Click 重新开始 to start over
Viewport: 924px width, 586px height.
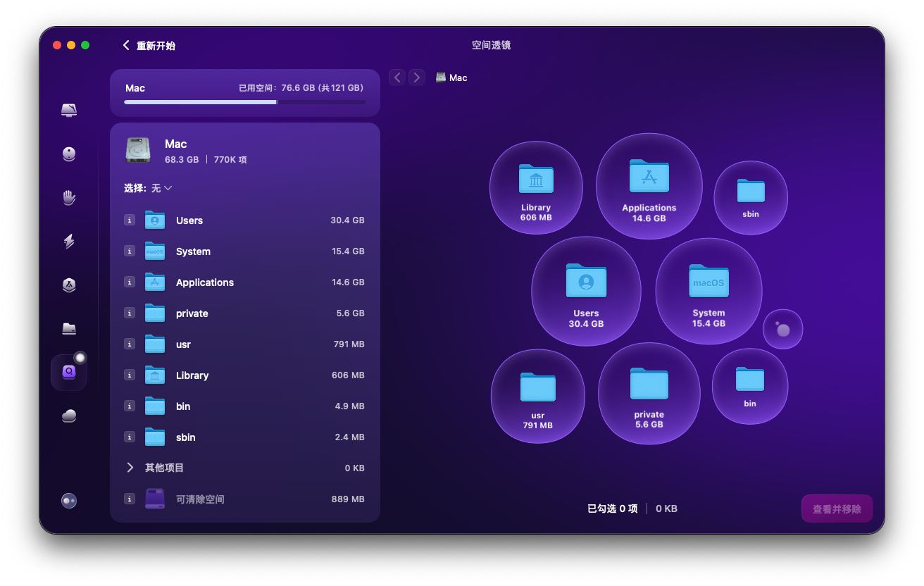[x=149, y=46]
